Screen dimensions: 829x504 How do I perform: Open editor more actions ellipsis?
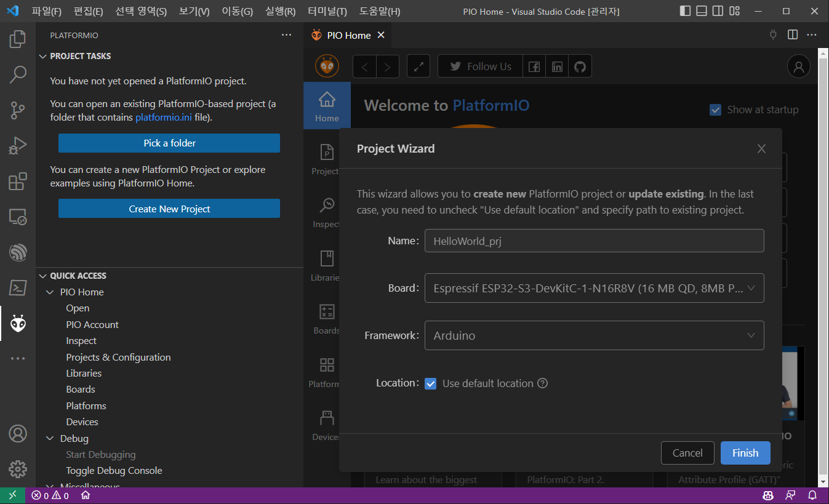tap(812, 35)
